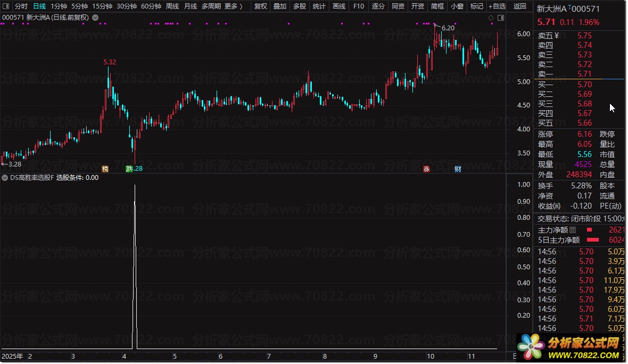Click the 外盘 value 248394
This screenshot has width=628, height=364.
[579, 175]
